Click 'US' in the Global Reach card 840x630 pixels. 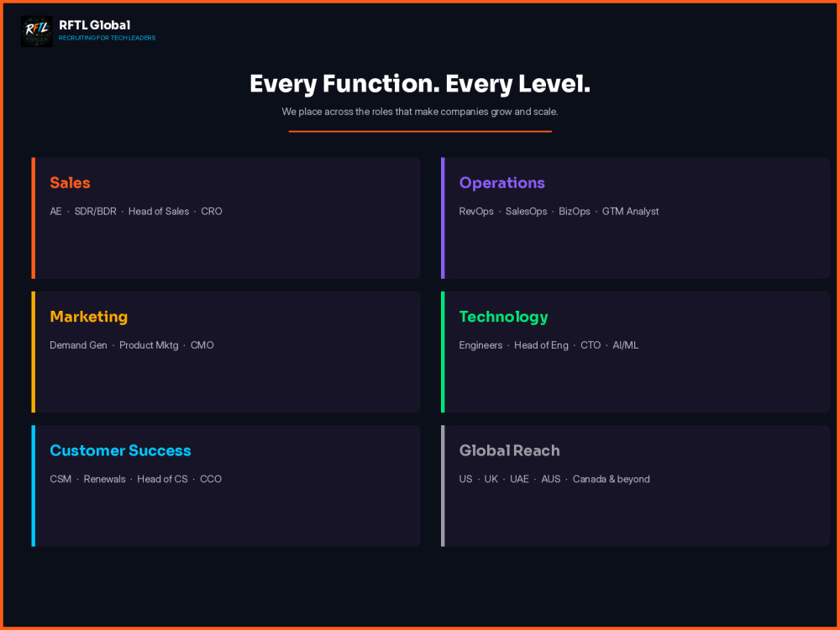tap(465, 479)
